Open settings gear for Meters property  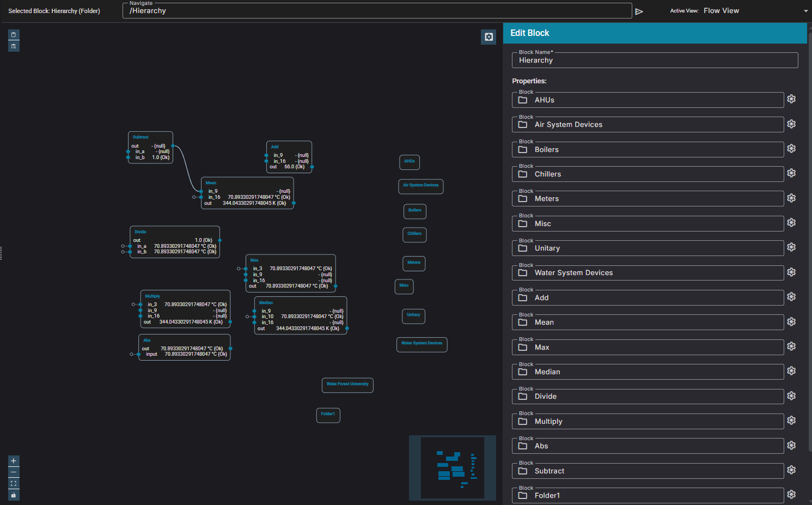791,198
